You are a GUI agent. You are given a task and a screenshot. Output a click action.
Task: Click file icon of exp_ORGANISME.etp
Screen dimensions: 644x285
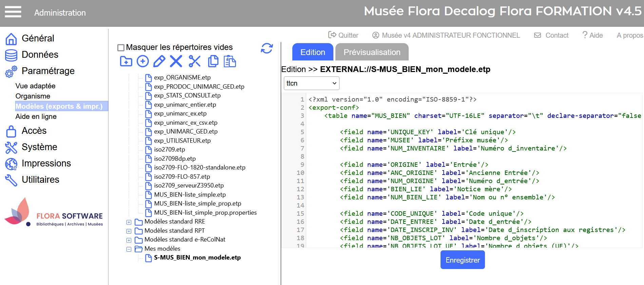(x=148, y=78)
